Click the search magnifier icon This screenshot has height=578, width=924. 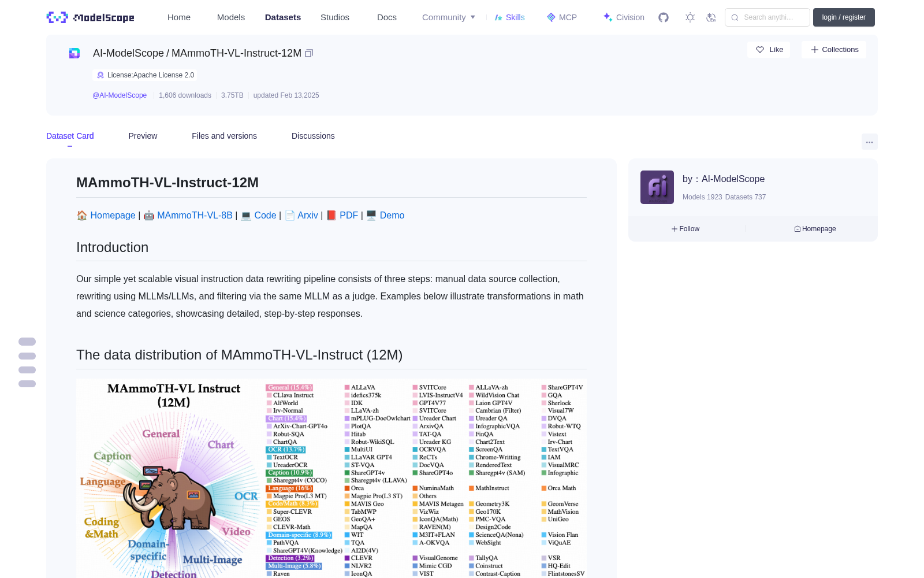[x=735, y=17]
